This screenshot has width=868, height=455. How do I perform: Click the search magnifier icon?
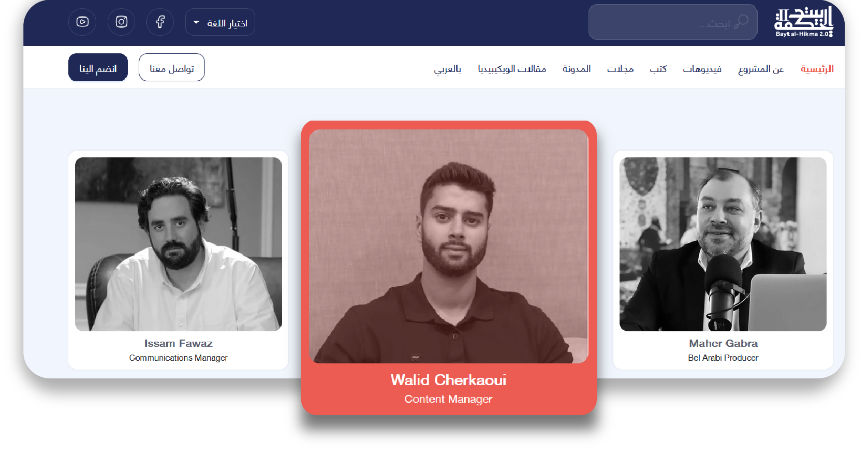(741, 22)
